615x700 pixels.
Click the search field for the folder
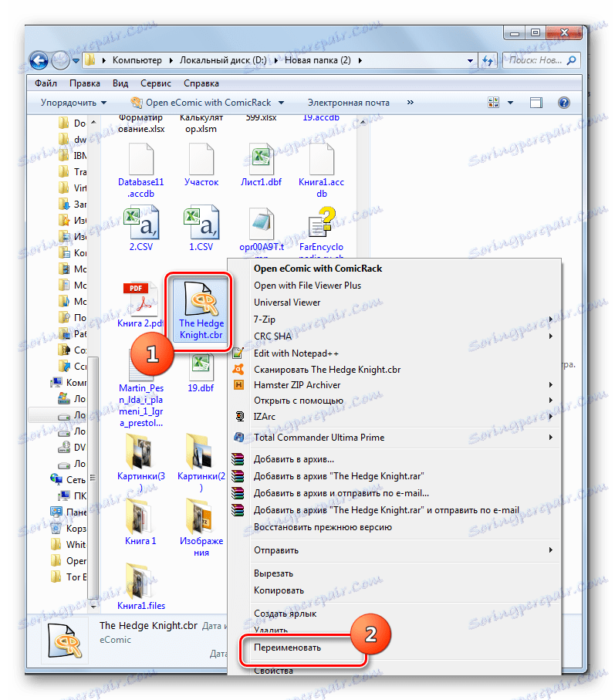[x=541, y=60]
